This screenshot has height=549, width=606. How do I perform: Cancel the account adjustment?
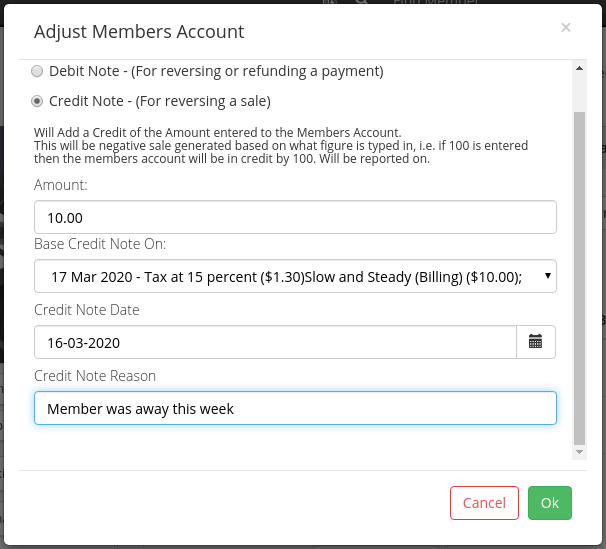(x=484, y=503)
